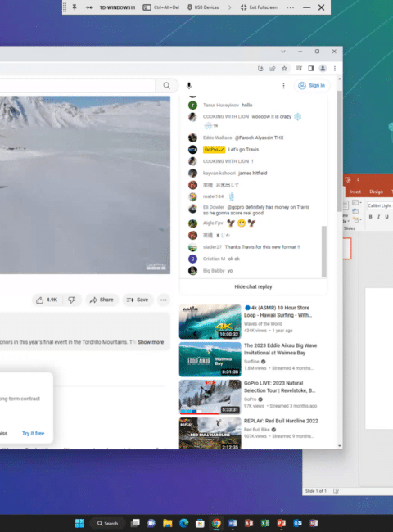The image size is (393, 532).
Task: Open Microsoft Store from the taskbar
Action: coord(200,523)
